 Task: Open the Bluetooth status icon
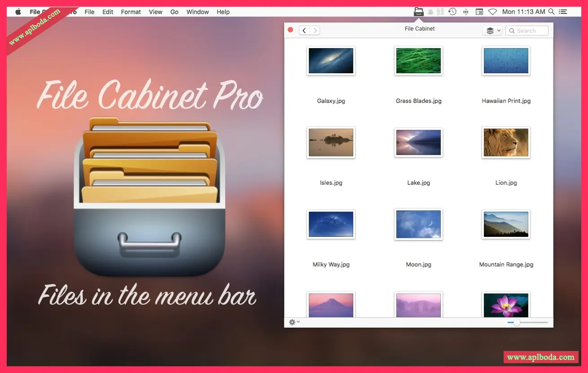pos(466,12)
